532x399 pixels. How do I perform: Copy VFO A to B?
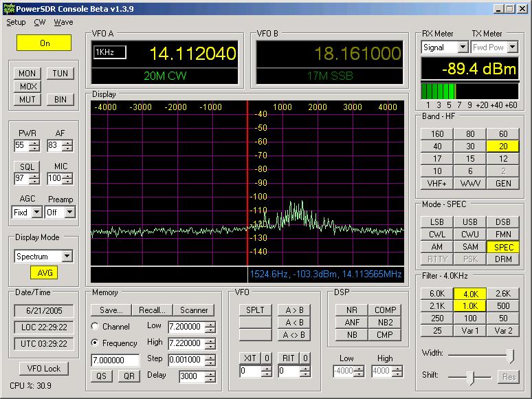click(295, 310)
